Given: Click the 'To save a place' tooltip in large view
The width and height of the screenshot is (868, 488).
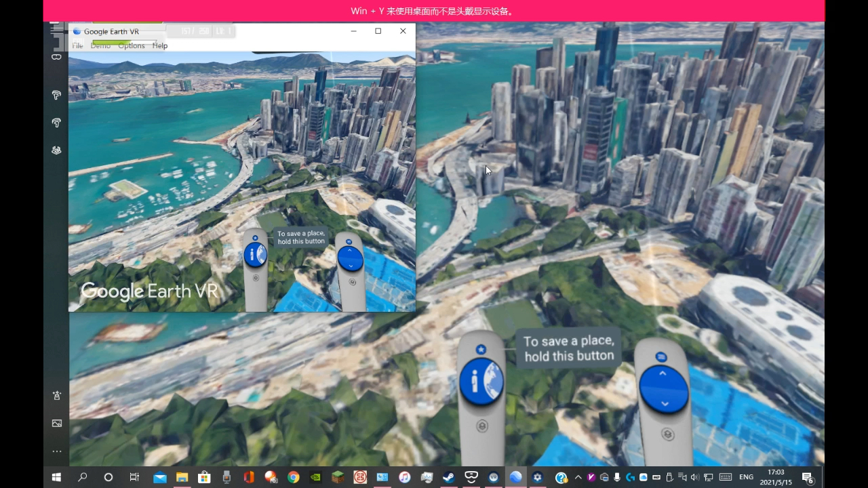Looking at the screenshot, I should (569, 348).
